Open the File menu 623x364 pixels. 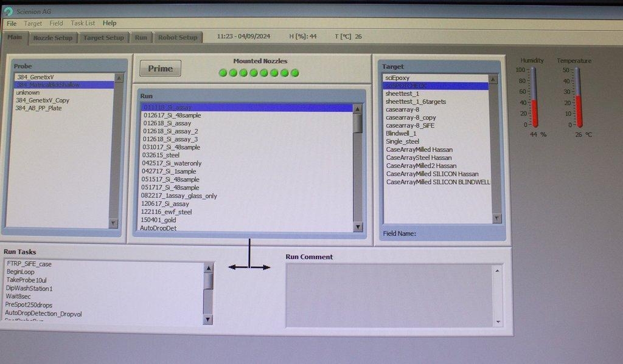pos(10,22)
